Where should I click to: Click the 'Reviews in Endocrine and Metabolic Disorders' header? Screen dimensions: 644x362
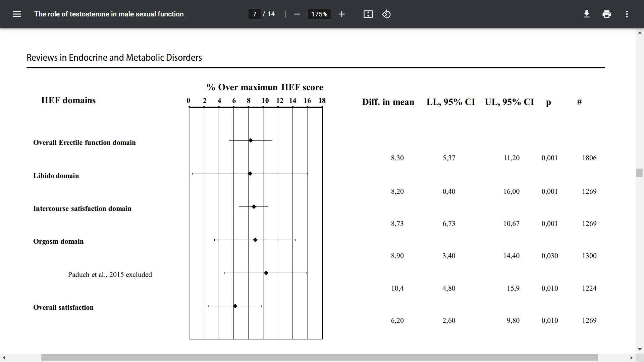coord(114,58)
